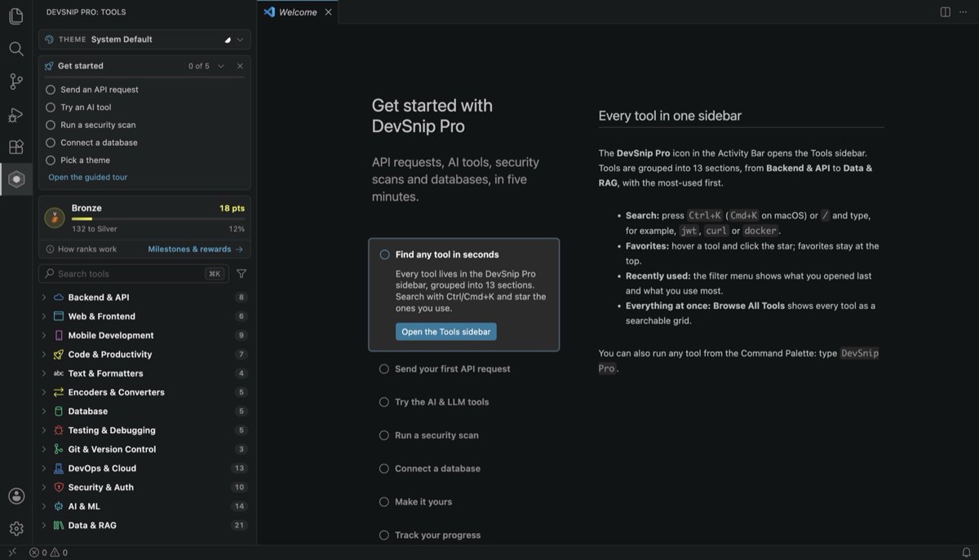Select the Run a security scan walkthrough step
979x560 pixels.
429,435
